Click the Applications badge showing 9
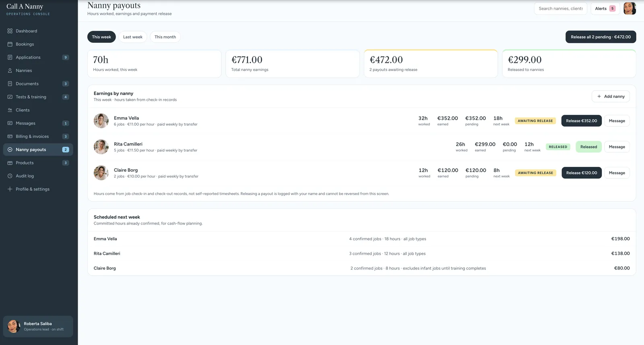 66,57
